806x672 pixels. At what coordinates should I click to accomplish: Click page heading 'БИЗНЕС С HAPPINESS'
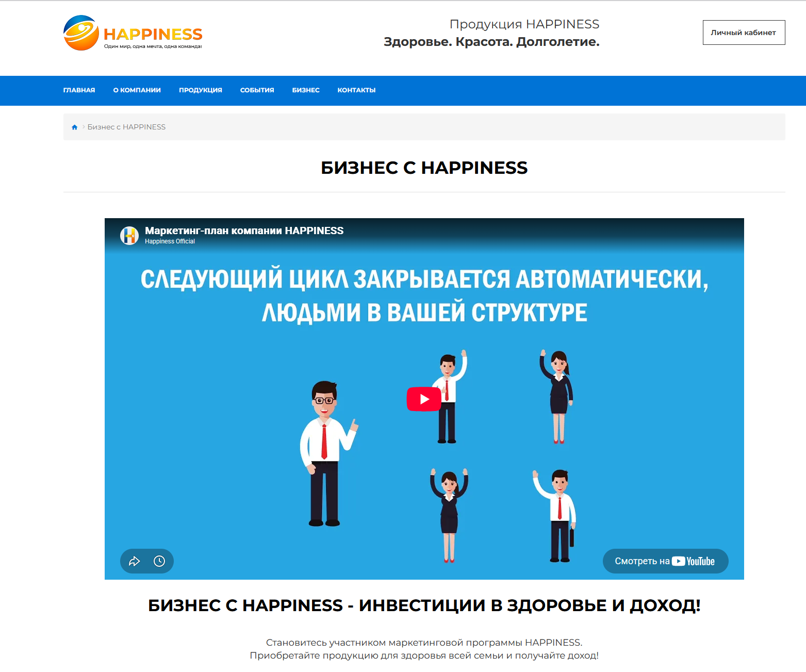point(424,168)
